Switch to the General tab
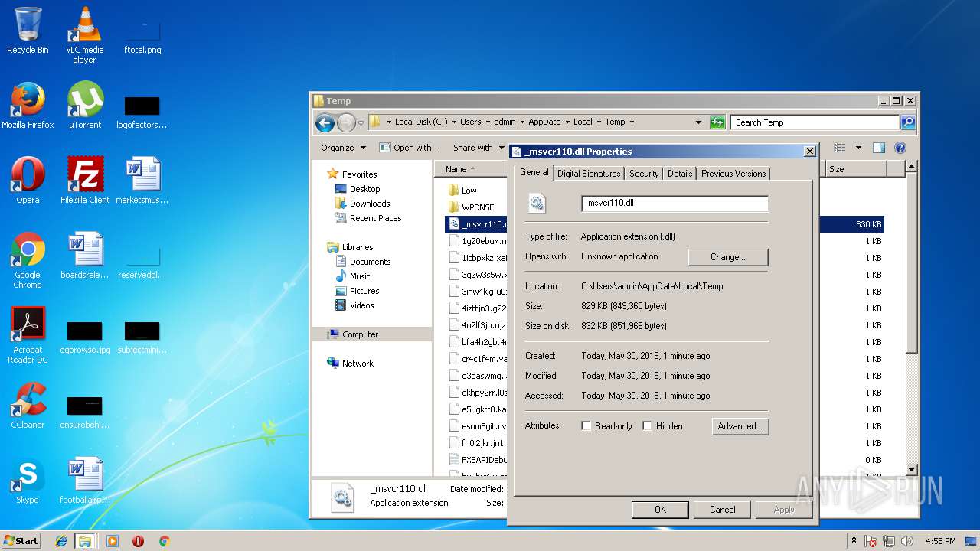 tap(534, 173)
